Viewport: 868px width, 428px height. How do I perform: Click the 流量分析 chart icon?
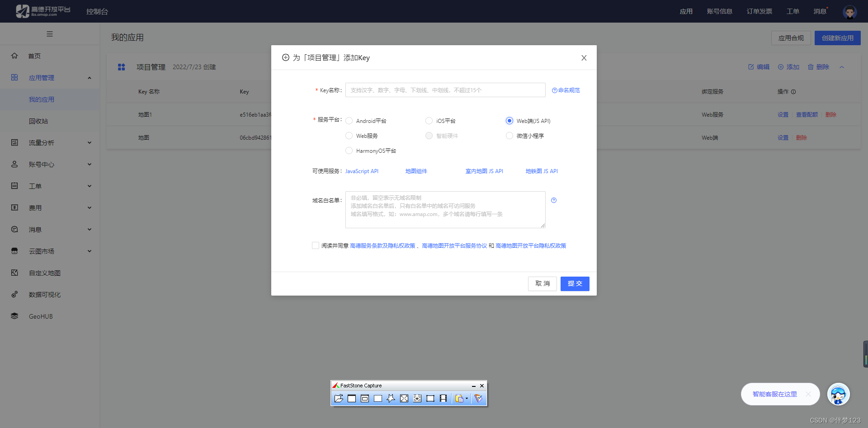14,142
